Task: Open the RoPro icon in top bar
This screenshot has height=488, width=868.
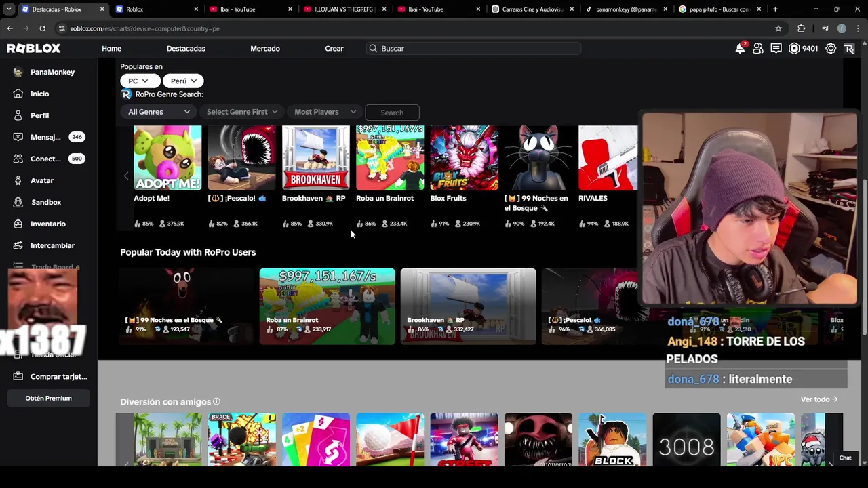Action: 849,49
